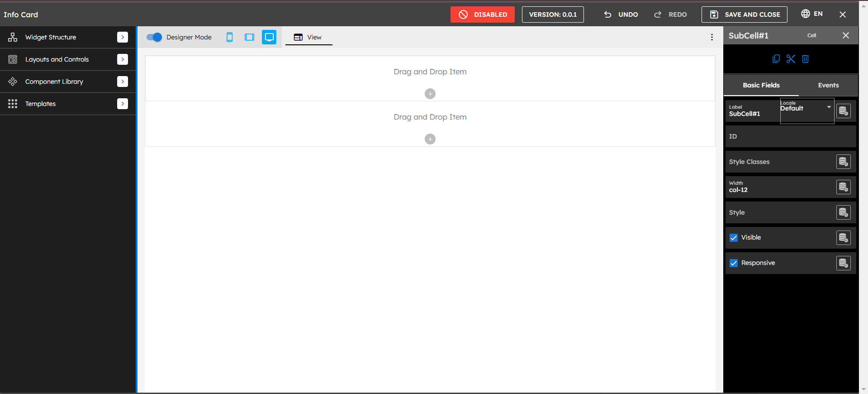Image resolution: width=868 pixels, height=394 pixels.
Task: Add item to first drop cell
Action: 430,94
